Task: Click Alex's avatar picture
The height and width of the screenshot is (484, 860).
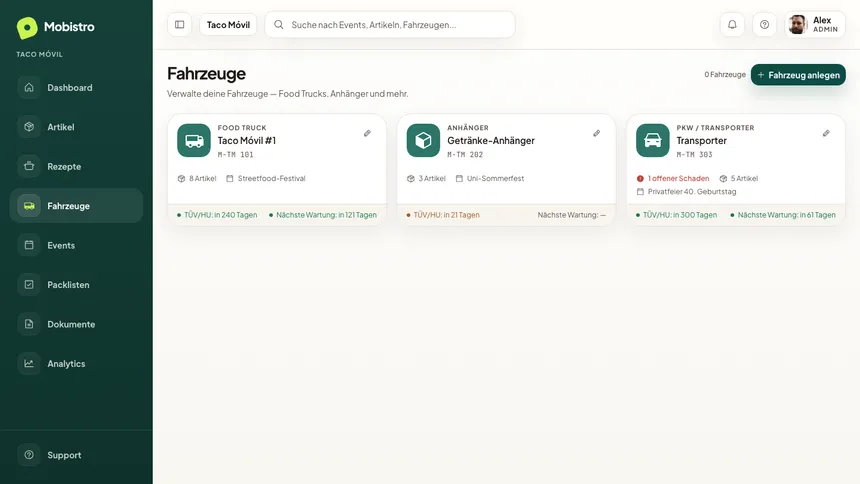Action: point(798,25)
